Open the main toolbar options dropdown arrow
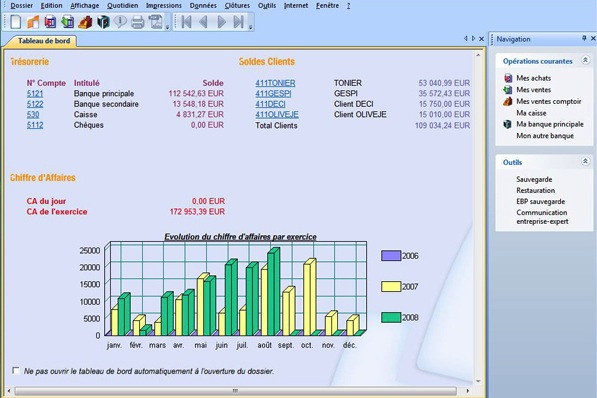 coord(167,27)
